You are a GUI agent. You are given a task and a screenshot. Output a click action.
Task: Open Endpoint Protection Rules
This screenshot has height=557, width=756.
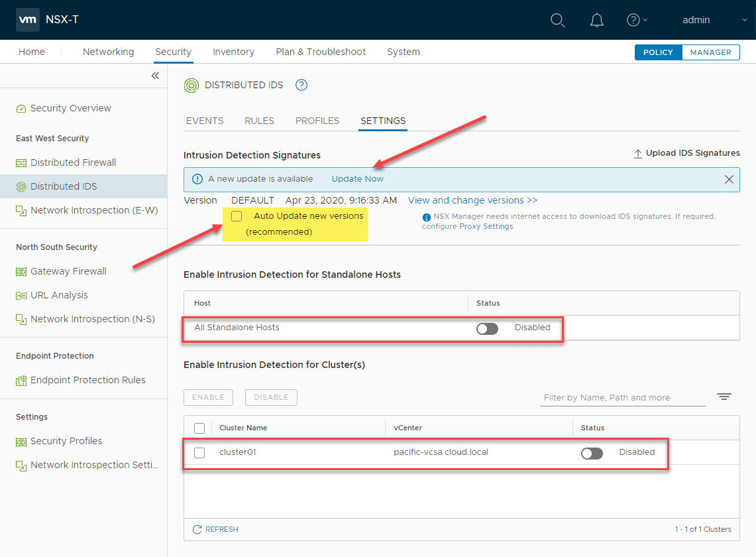coord(87,380)
